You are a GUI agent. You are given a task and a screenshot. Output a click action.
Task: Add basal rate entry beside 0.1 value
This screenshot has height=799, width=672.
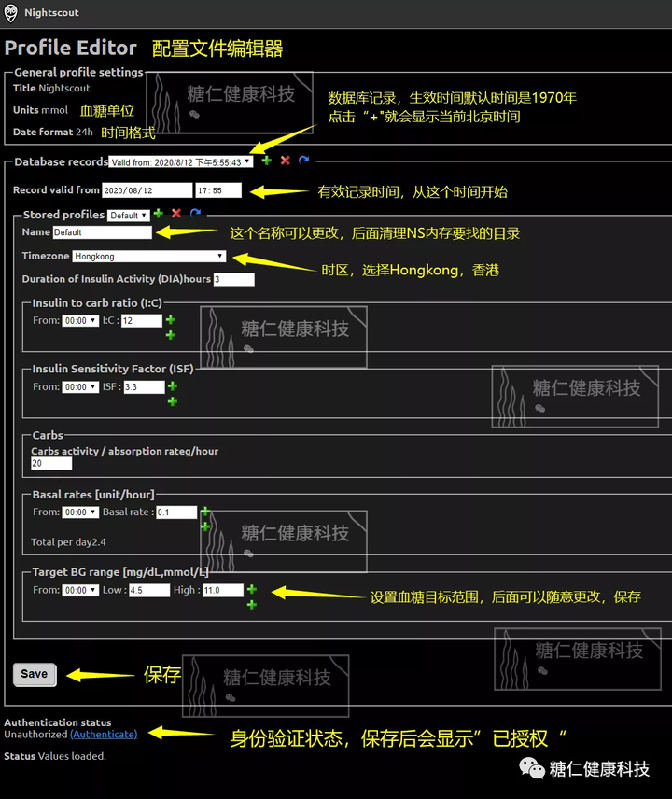point(205,512)
